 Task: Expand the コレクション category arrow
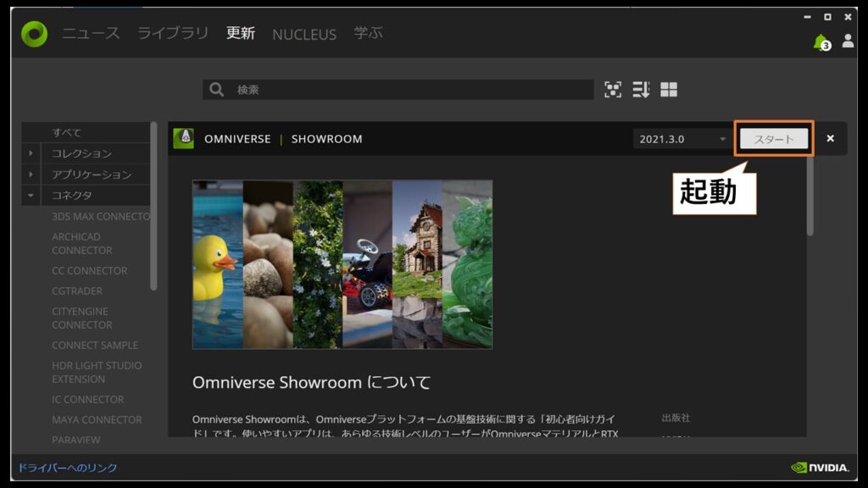[x=31, y=153]
